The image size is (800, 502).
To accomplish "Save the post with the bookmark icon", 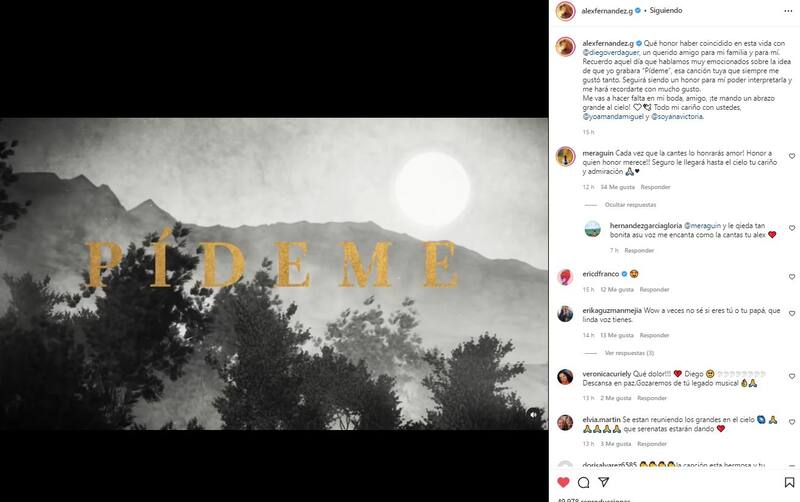I will point(791,482).
